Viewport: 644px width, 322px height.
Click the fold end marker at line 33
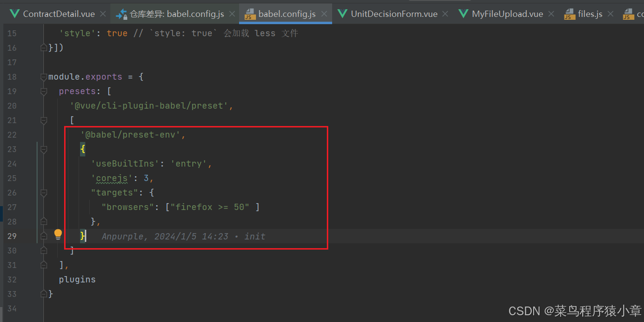click(x=44, y=294)
